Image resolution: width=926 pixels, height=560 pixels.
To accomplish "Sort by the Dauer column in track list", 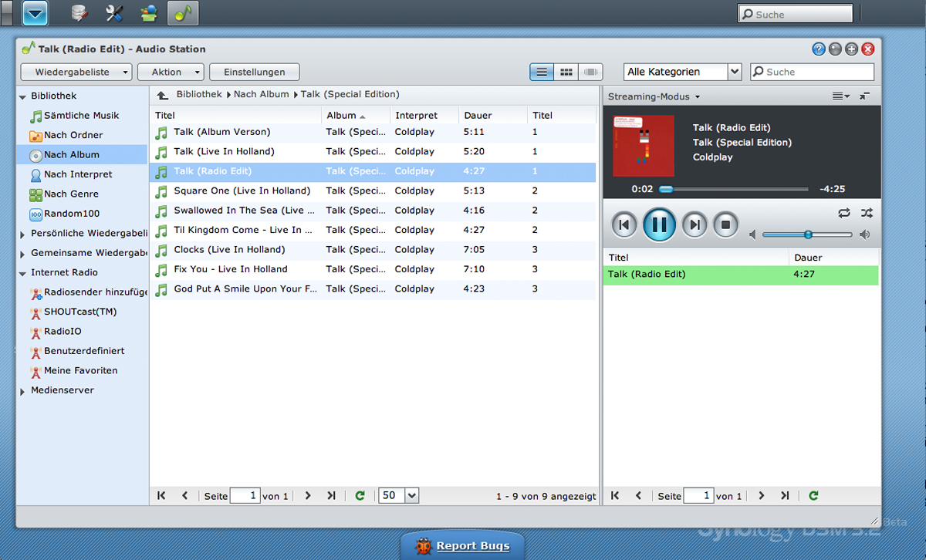I will pos(493,115).
